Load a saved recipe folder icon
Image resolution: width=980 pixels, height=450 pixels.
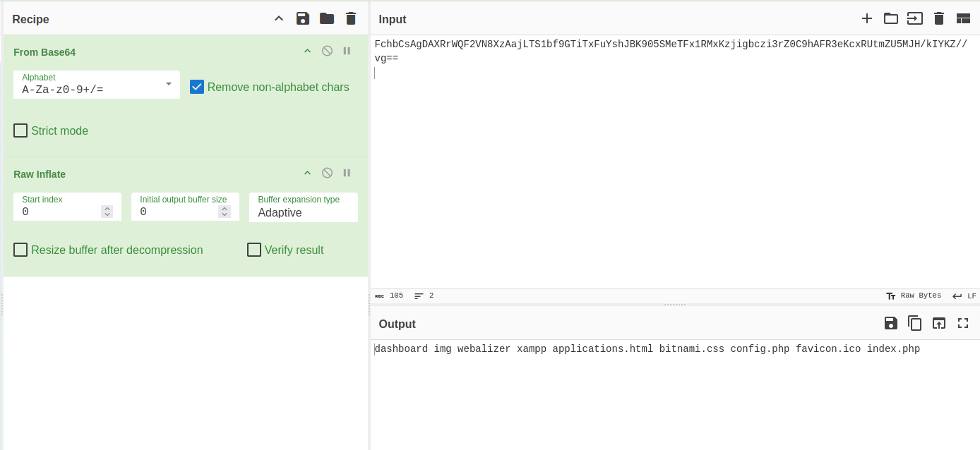click(x=327, y=18)
